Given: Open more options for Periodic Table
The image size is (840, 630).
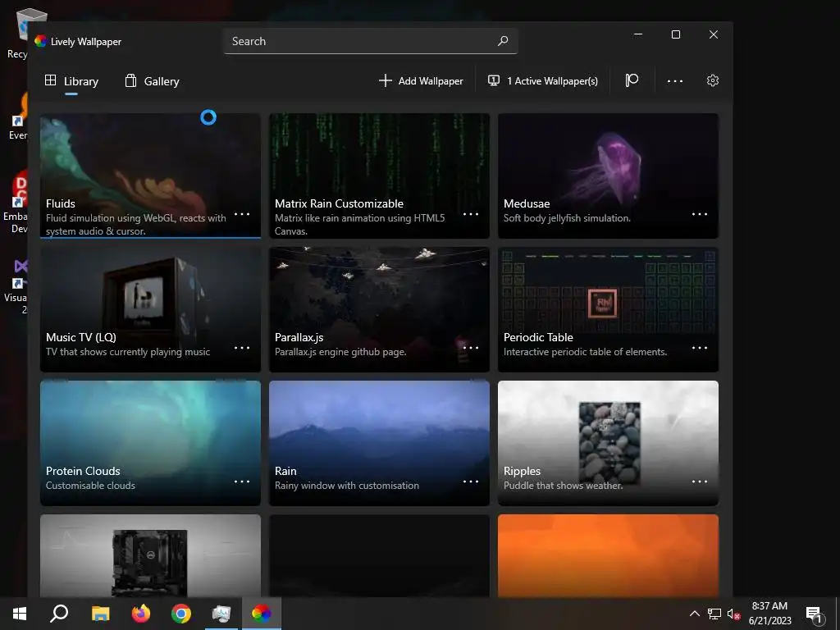Looking at the screenshot, I should (700, 348).
